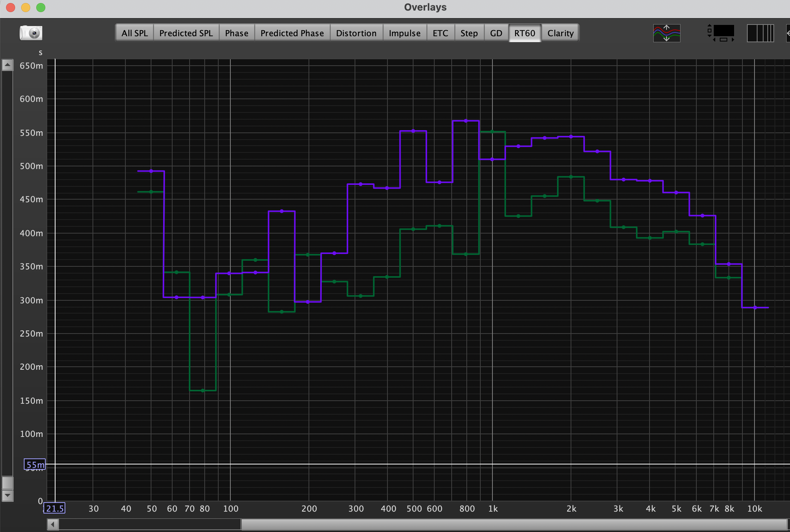Switch to the All SPL tab
This screenshot has width=790, height=532.
[x=134, y=33]
